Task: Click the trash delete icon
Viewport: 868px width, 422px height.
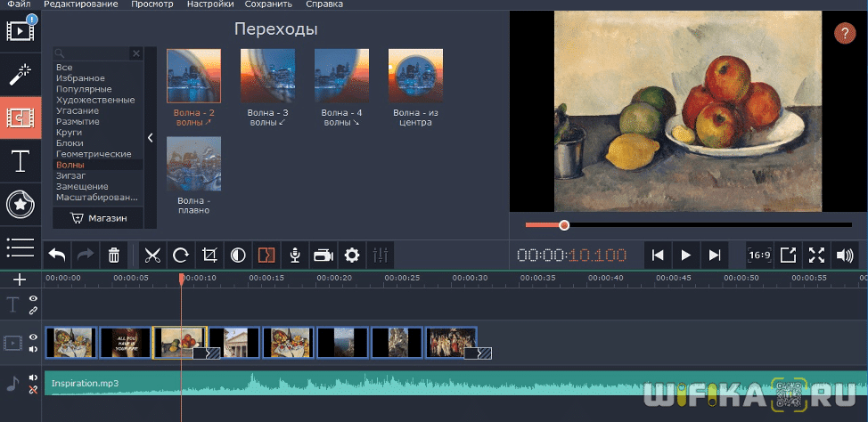Action: 114,256
